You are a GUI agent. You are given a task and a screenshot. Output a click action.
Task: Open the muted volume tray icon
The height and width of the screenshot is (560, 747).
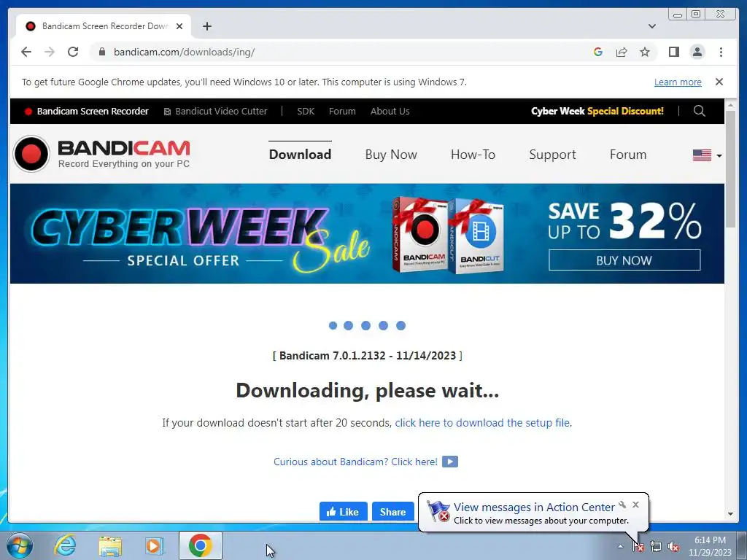tap(673, 546)
